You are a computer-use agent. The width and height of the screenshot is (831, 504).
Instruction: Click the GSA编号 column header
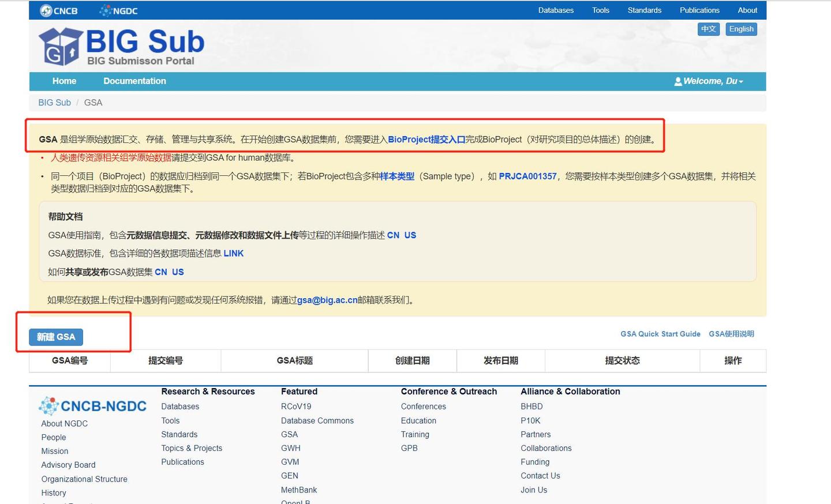point(70,360)
